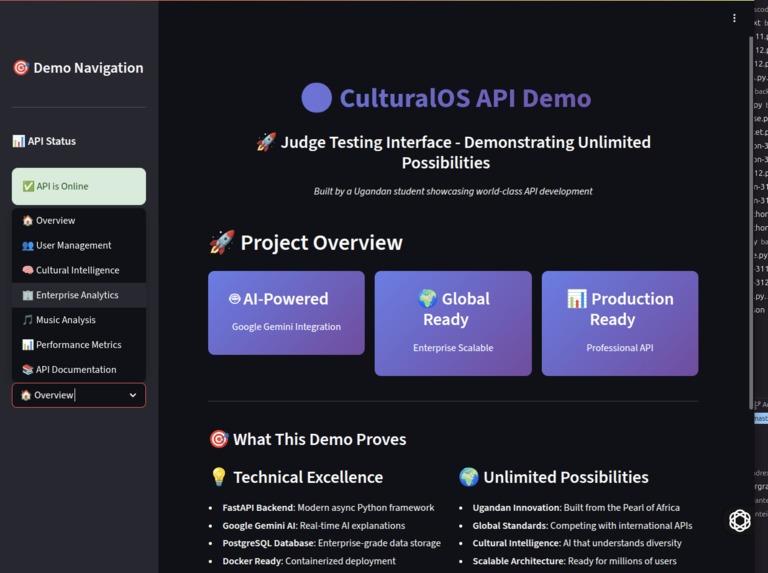Click the Docker Ready bullet text
The width and height of the screenshot is (768, 573).
pyautogui.click(x=309, y=561)
